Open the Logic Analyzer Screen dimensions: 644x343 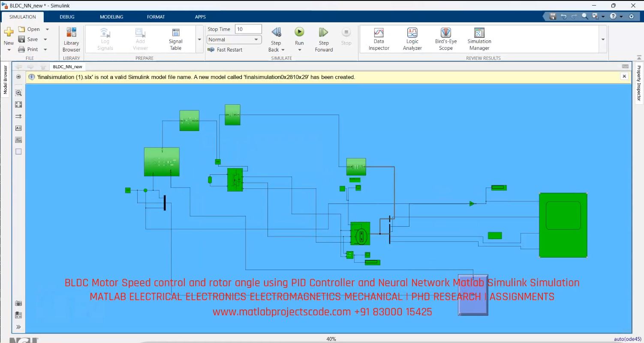(412, 39)
